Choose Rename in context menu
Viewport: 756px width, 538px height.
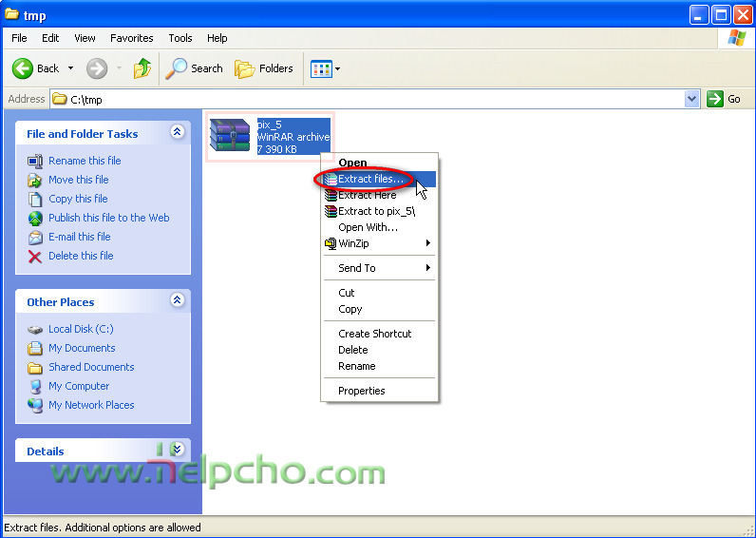tap(379, 366)
